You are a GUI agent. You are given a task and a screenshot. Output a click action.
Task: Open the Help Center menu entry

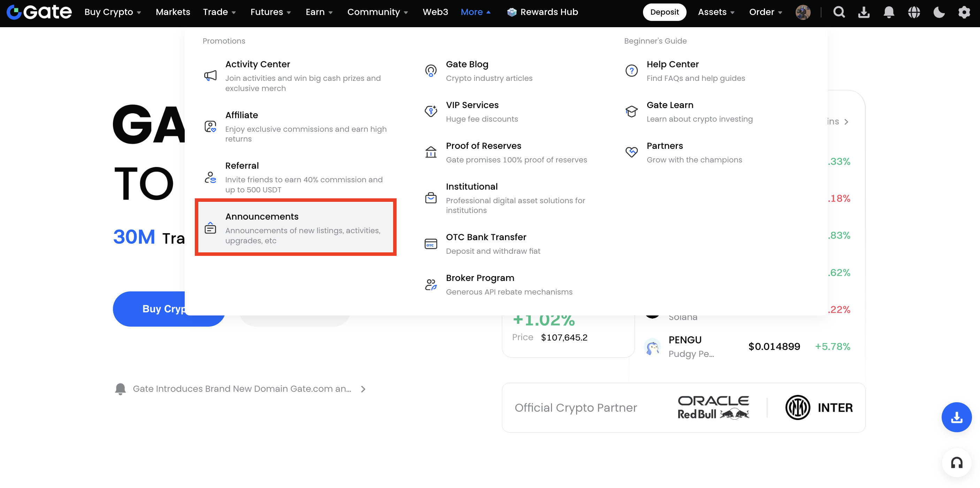coord(672,64)
